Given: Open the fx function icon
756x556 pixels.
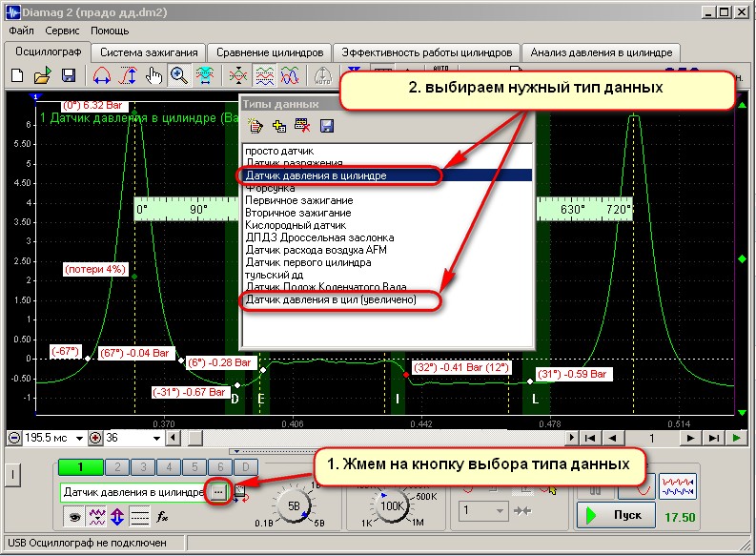Looking at the screenshot, I should (162, 517).
